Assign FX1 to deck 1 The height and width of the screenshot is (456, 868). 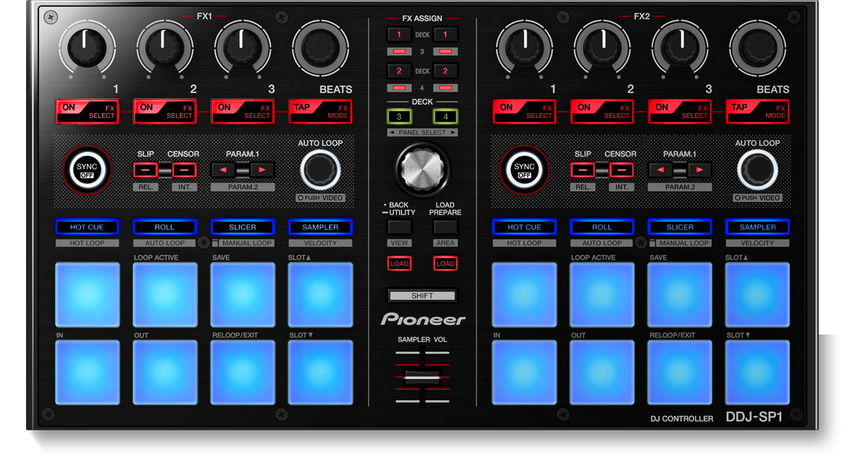coord(399,35)
